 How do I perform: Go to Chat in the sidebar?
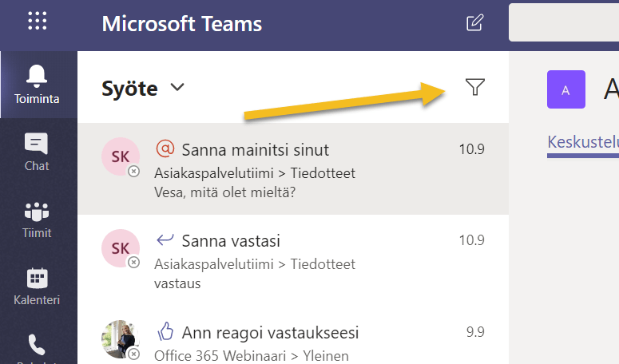[38, 152]
